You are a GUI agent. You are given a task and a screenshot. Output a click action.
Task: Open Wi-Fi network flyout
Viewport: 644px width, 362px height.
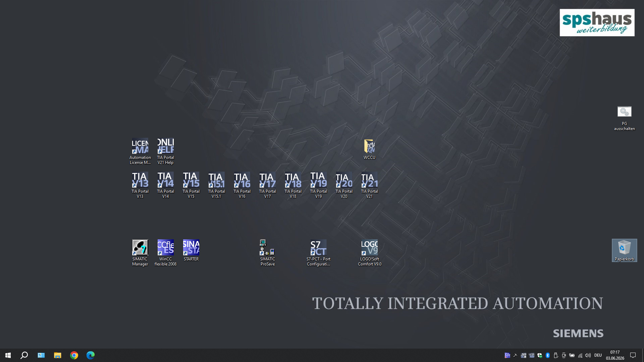580,355
